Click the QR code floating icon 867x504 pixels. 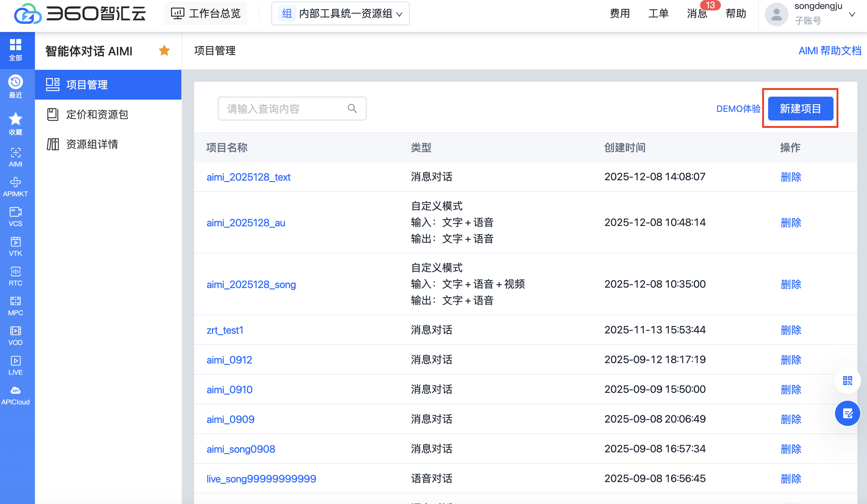pyautogui.click(x=847, y=381)
